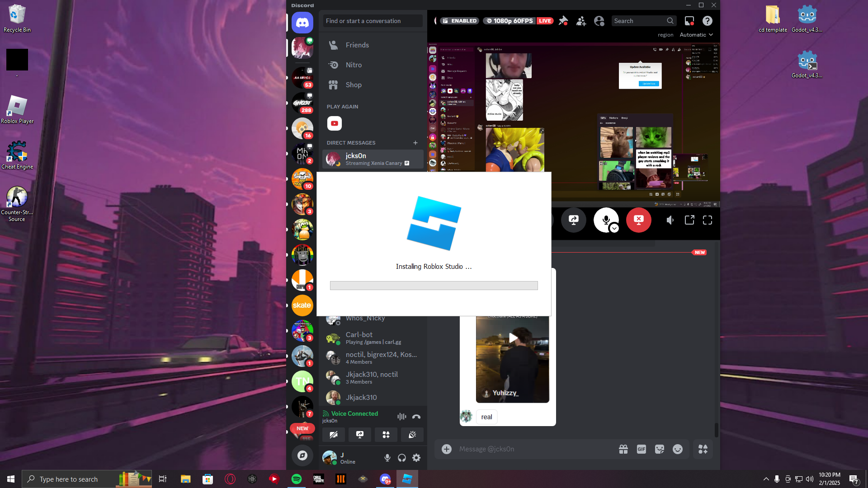Open the emoji picker icon
This screenshot has height=488, width=868.
point(678,449)
